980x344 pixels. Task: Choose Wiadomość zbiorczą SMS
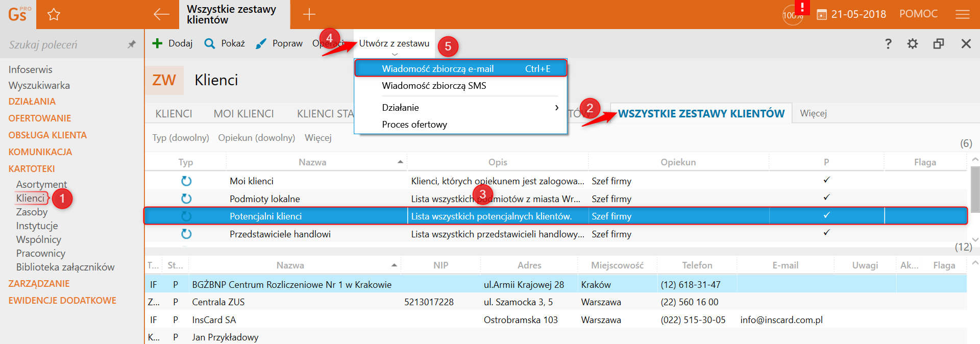point(460,85)
